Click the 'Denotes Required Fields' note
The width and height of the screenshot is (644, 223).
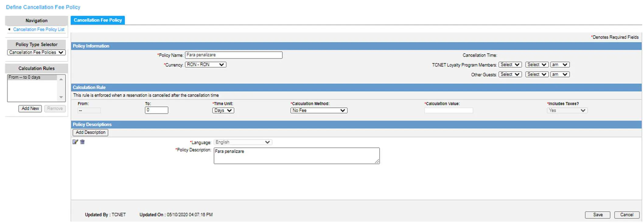click(x=615, y=37)
